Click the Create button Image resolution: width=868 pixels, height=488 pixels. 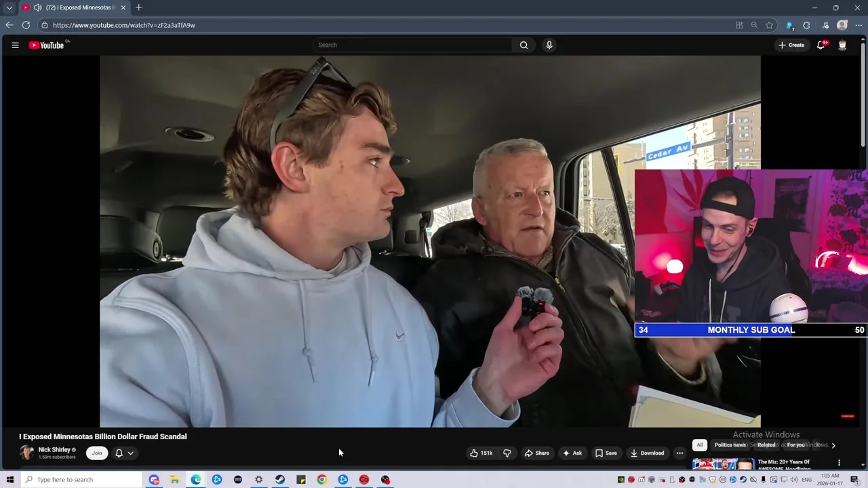[x=791, y=45]
